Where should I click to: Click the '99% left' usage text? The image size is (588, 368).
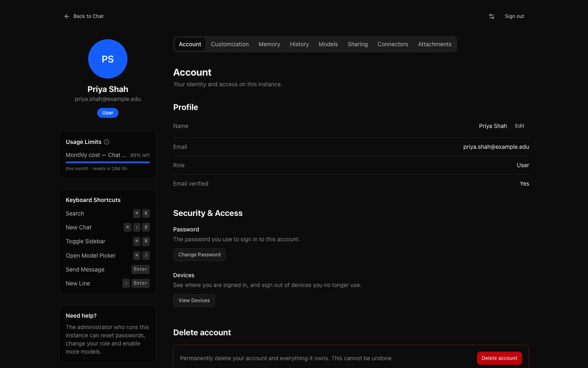tap(140, 155)
